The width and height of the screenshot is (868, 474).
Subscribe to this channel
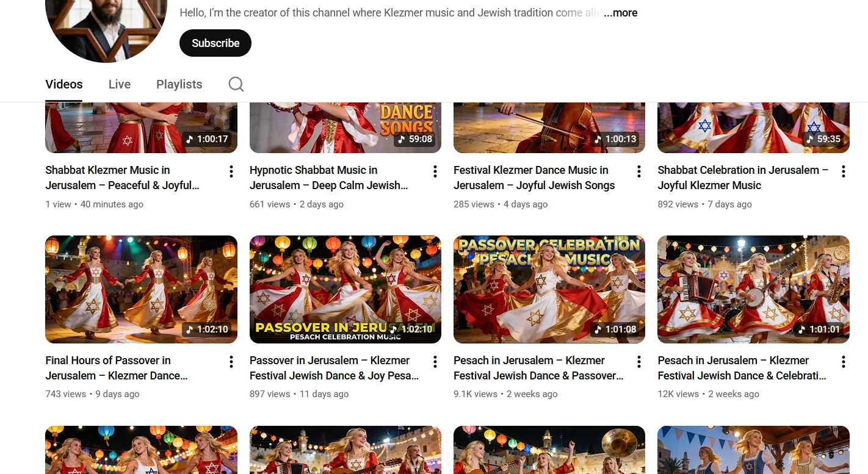pos(215,43)
